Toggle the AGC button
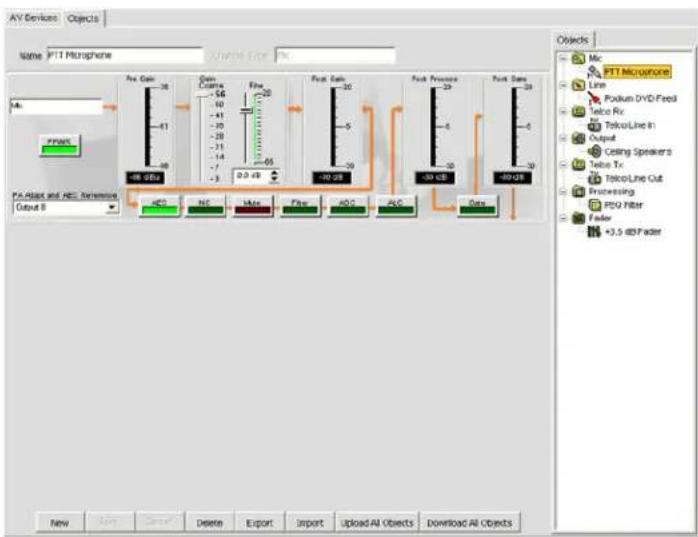The image size is (698, 537). (x=348, y=206)
